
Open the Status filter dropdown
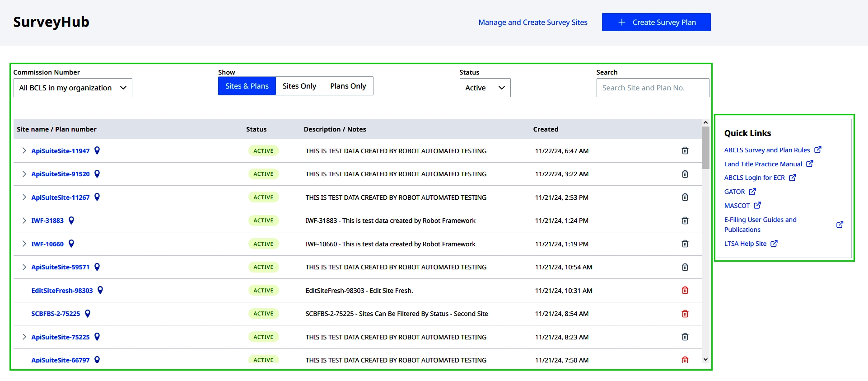point(485,88)
